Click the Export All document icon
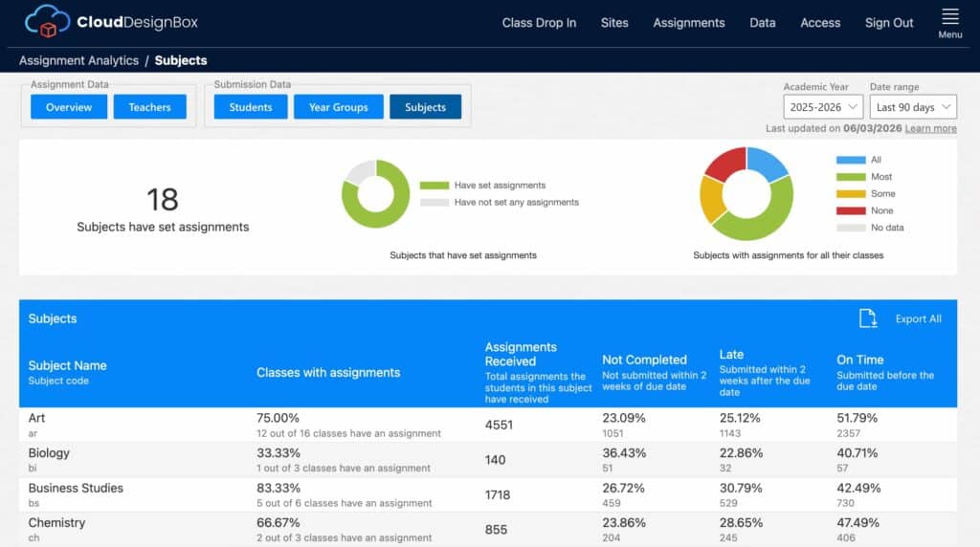 (867, 318)
